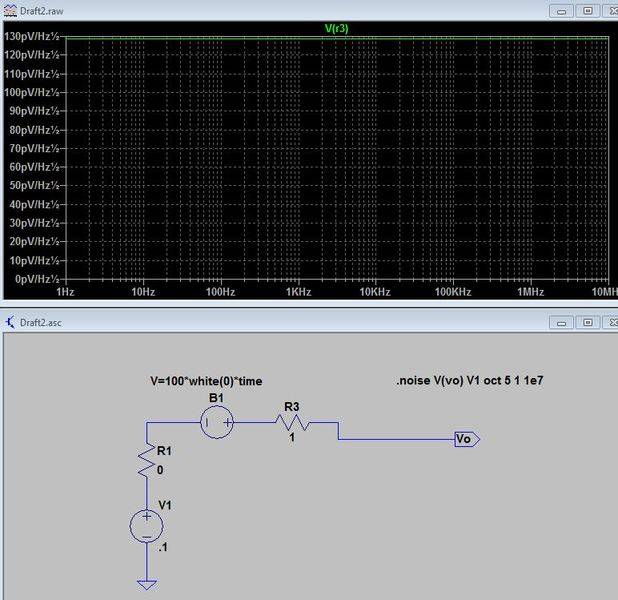Select the V1 voltage source symbol
618x600 pixels.
coord(146,526)
